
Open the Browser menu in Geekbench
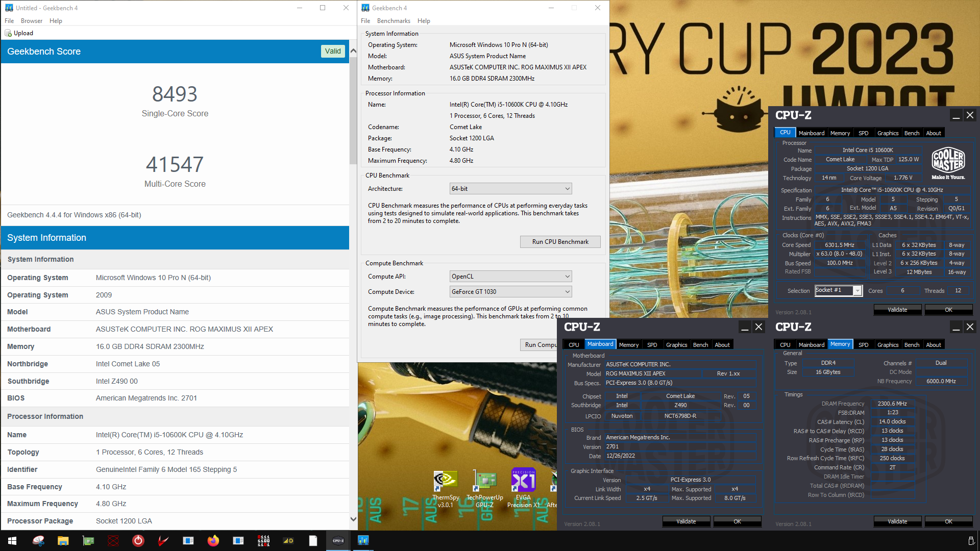point(32,21)
